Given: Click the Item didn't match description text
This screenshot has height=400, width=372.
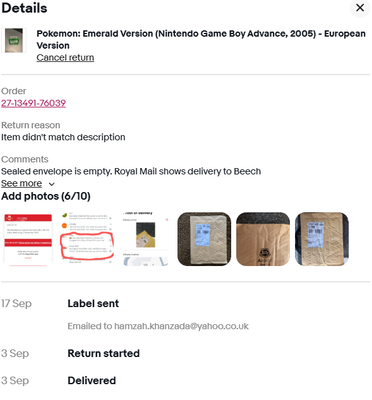Looking at the screenshot, I should click(x=63, y=137).
